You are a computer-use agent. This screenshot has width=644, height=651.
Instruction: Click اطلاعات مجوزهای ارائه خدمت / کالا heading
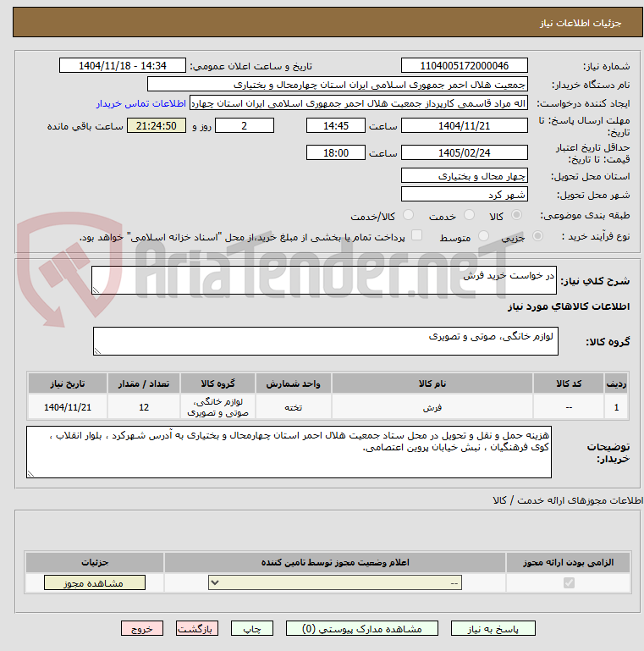(x=568, y=500)
